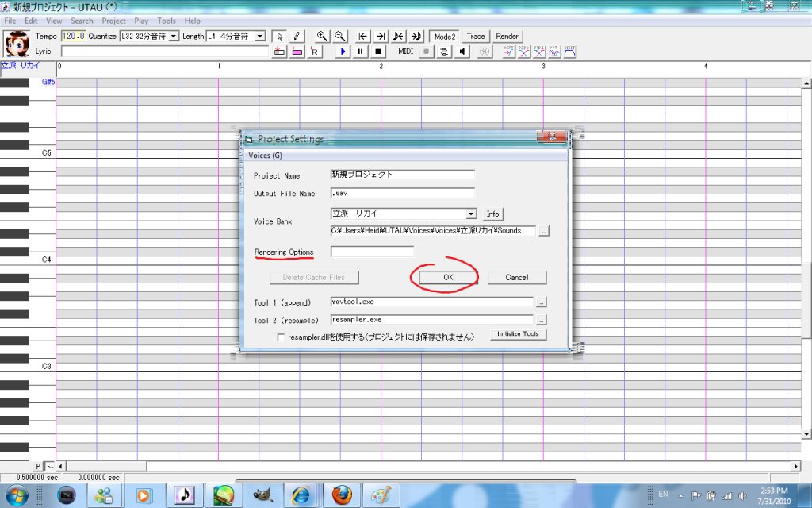Viewport: 812px width, 508px height.
Task: Open the Help menu
Action: tap(192, 21)
